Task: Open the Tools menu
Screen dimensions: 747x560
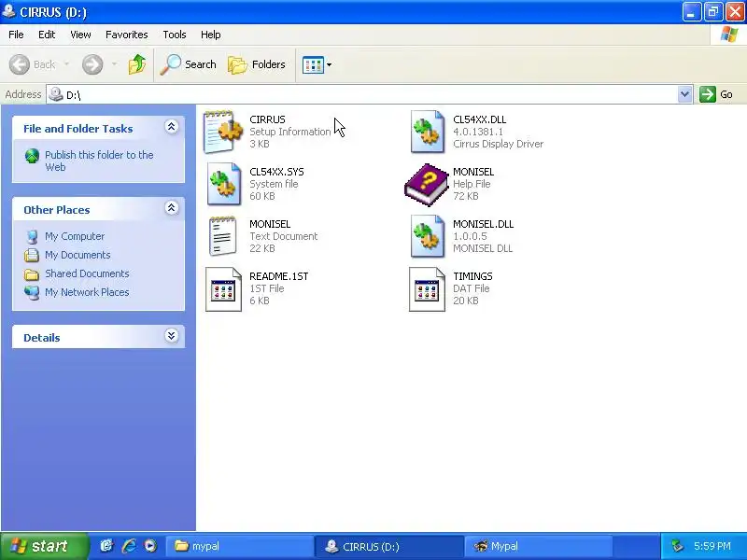Action: [x=175, y=35]
